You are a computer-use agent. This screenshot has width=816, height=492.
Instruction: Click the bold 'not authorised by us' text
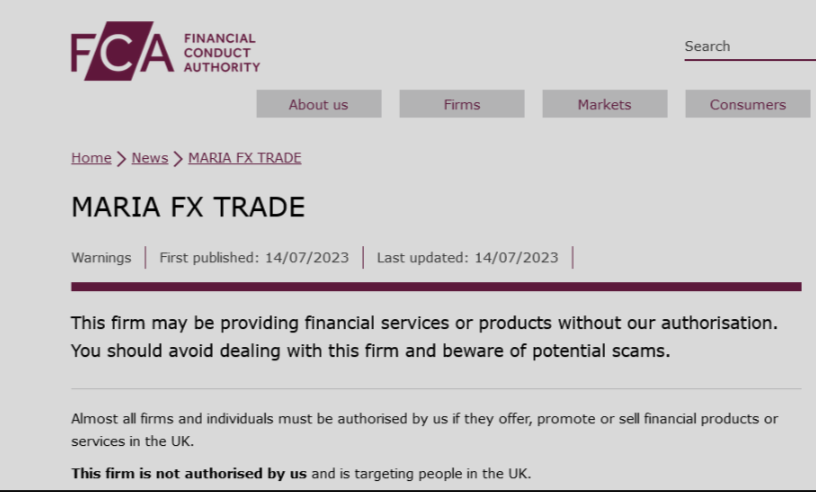click(x=189, y=473)
